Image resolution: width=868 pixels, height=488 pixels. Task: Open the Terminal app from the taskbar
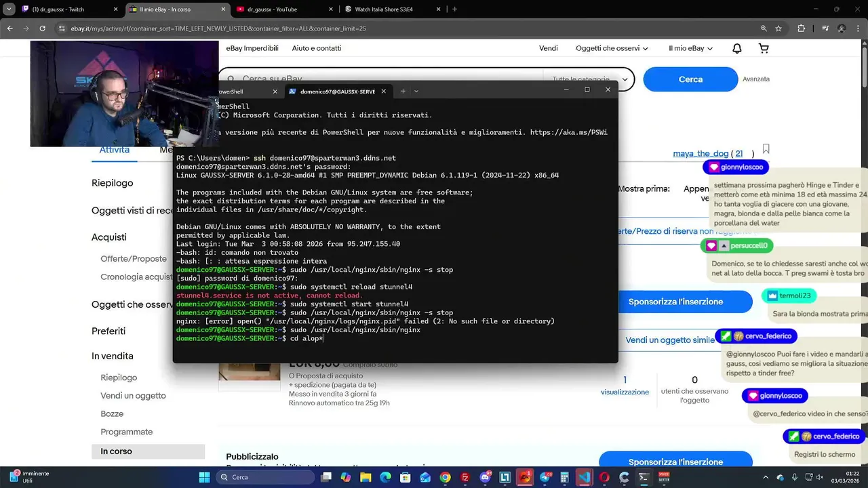pos(644,477)
